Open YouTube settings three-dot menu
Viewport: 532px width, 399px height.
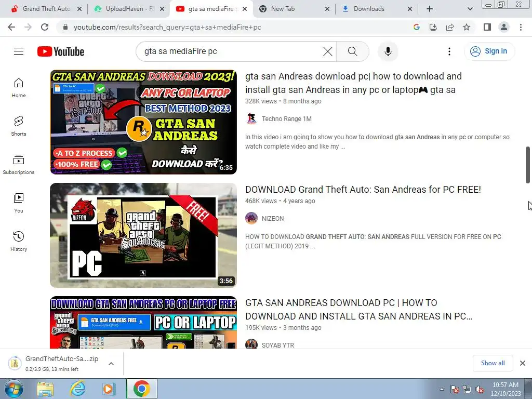click(449, 51)
